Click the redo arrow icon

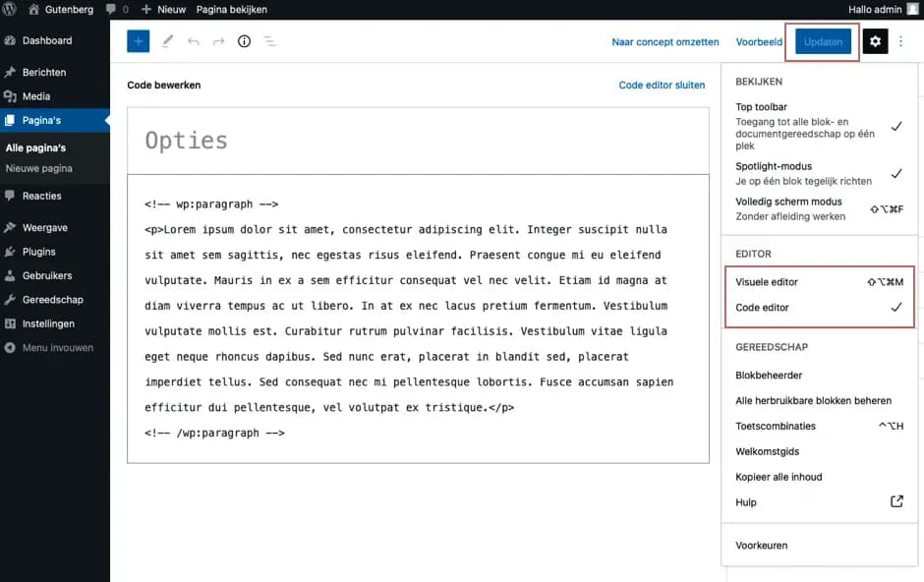coord(218,41)
